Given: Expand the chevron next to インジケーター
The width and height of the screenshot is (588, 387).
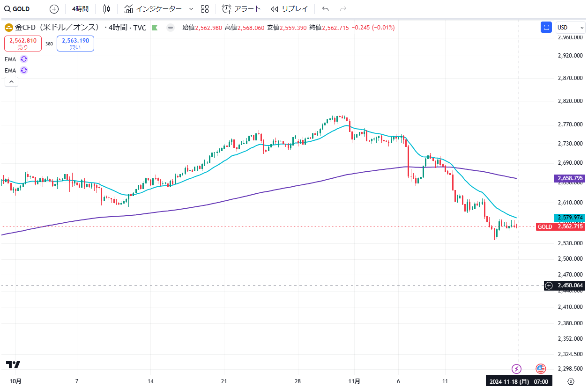Looking at the screenshot, I should click(191, 9).
